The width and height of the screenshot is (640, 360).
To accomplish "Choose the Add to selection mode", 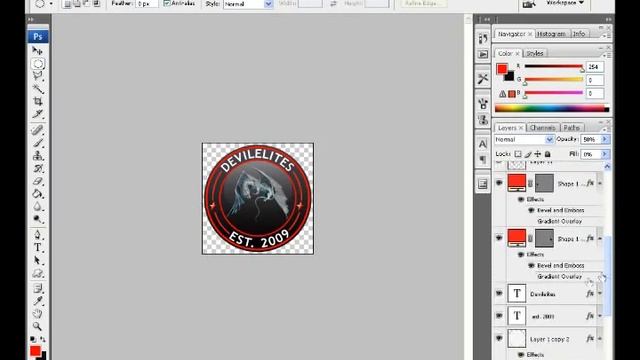I will pyautogui.click(x=77, y=4).
